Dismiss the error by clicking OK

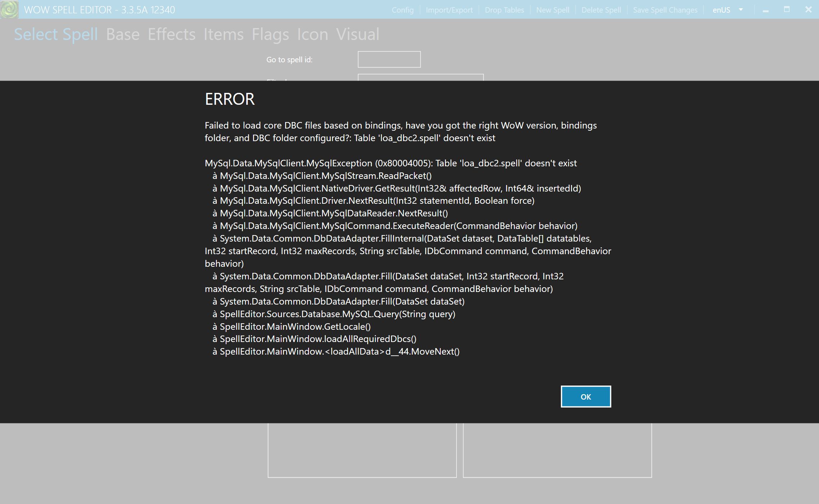pos(585,396)
